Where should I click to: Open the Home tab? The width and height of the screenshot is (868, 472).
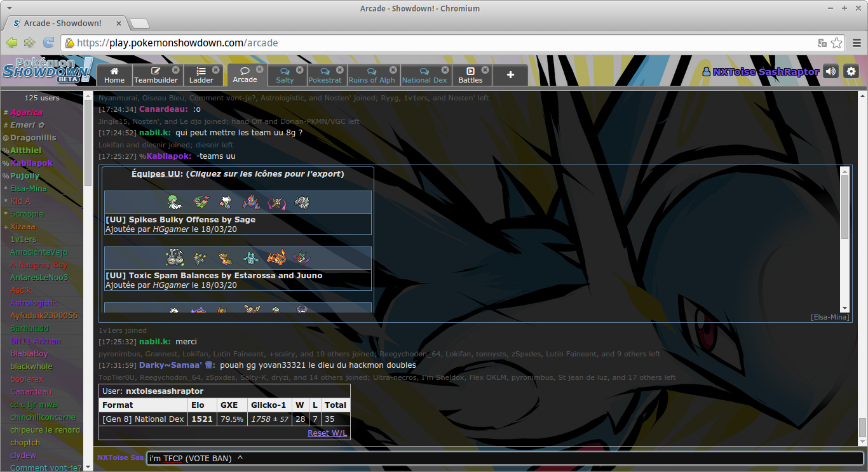pyautogui.click(x=114, y=75)
